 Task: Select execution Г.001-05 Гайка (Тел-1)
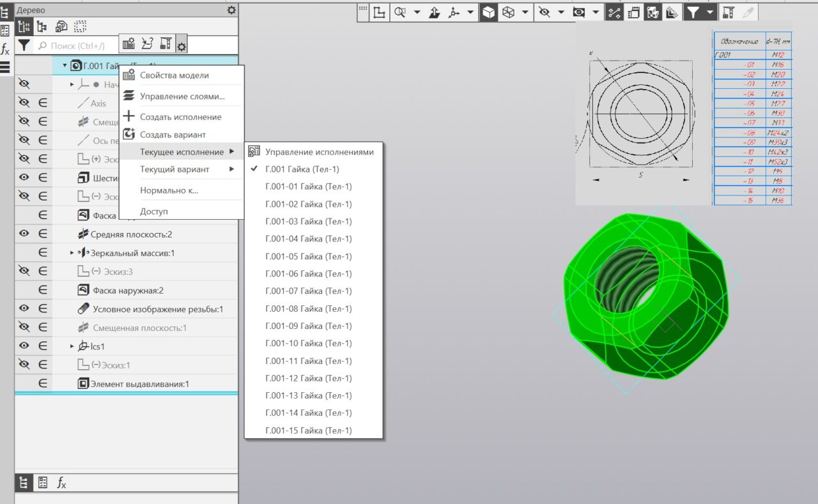pos(313,256)
